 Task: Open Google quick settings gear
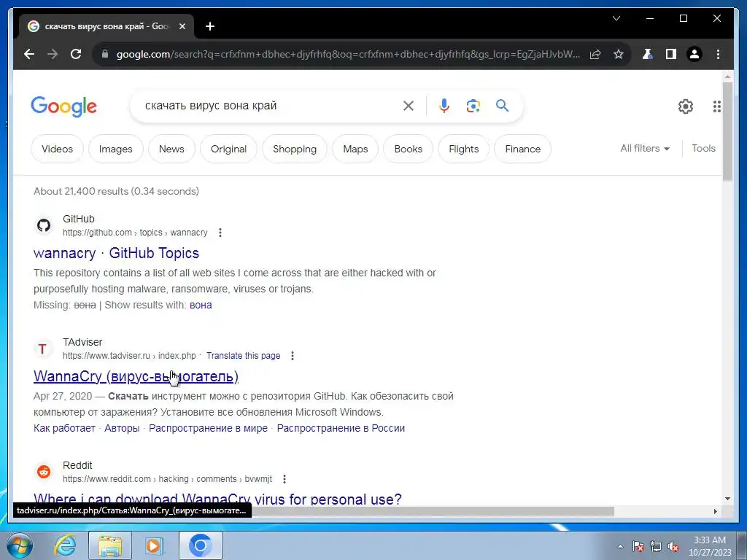pyautogui.click(x=686, y=106)
